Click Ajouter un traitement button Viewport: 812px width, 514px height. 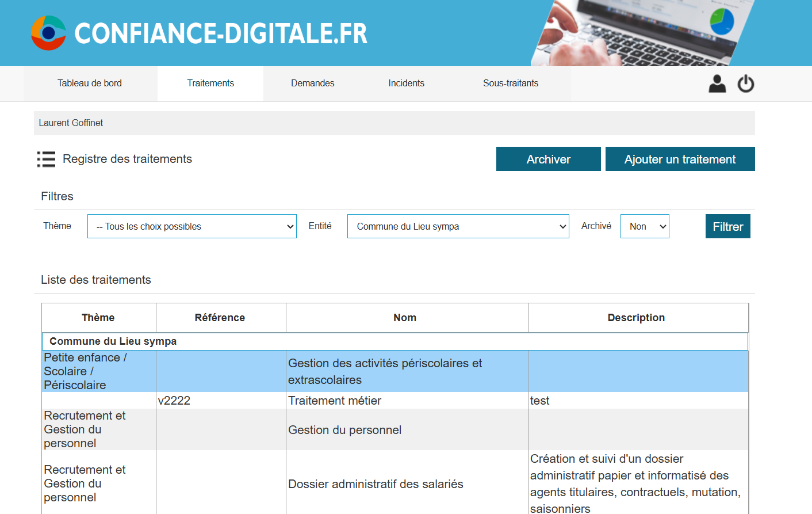680,159
